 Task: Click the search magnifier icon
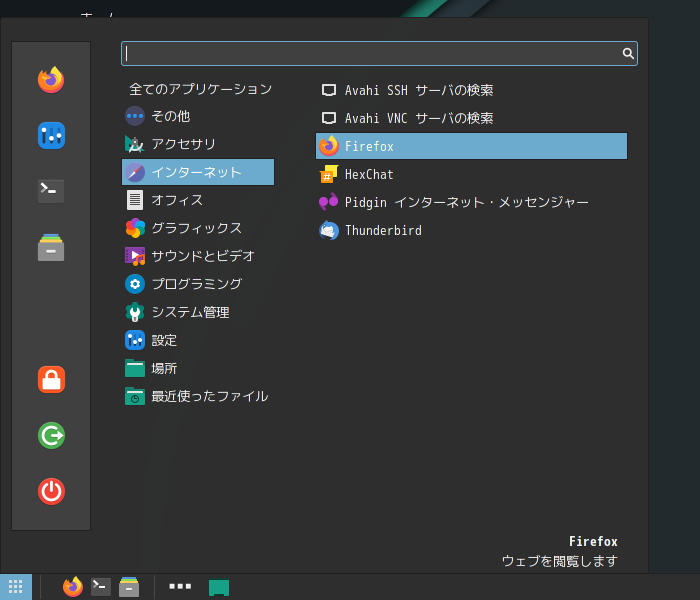tap(628, 54)
